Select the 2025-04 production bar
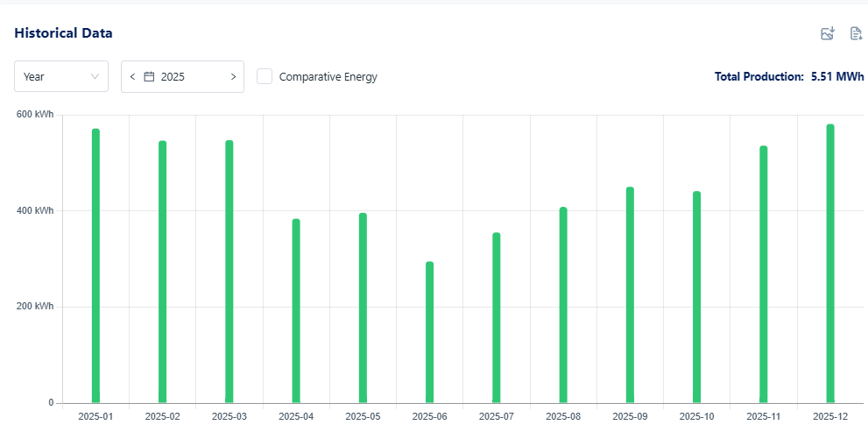 pyautogui.click(x=296, y=311)
